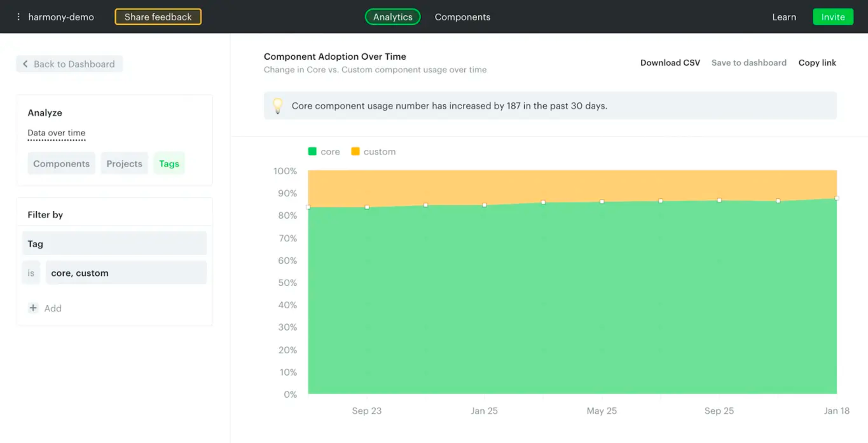
Task: Click the Jan 18 chart data point
Action: pos(836,198)
